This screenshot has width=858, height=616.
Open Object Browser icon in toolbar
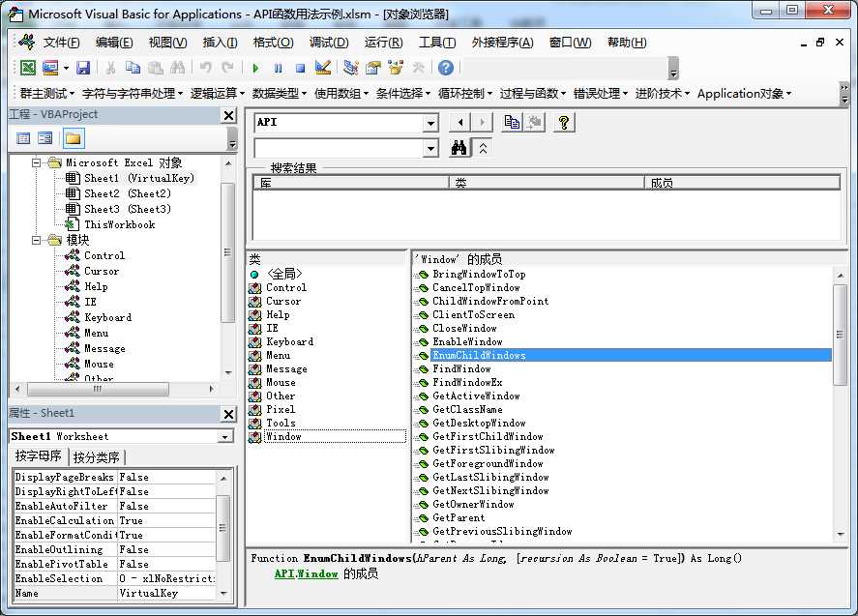tap(396, 68)
